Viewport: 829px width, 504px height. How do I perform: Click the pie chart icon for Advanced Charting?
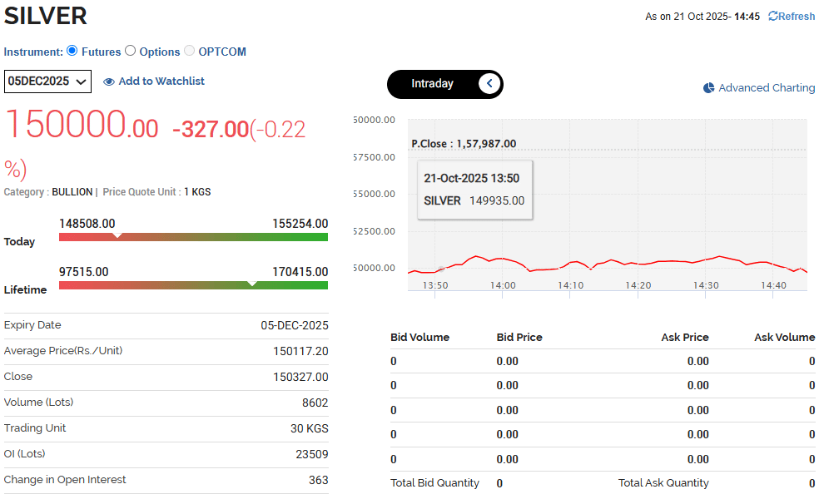pos(709,88)
